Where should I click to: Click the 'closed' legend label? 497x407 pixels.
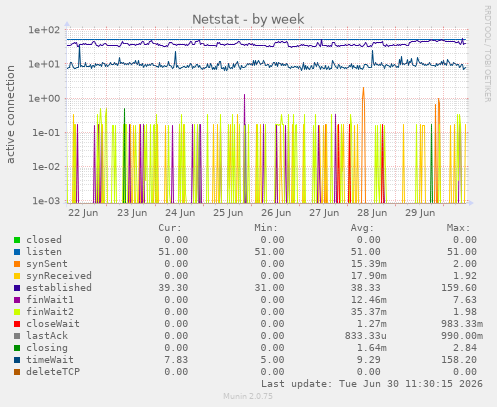tap(44, 240)
